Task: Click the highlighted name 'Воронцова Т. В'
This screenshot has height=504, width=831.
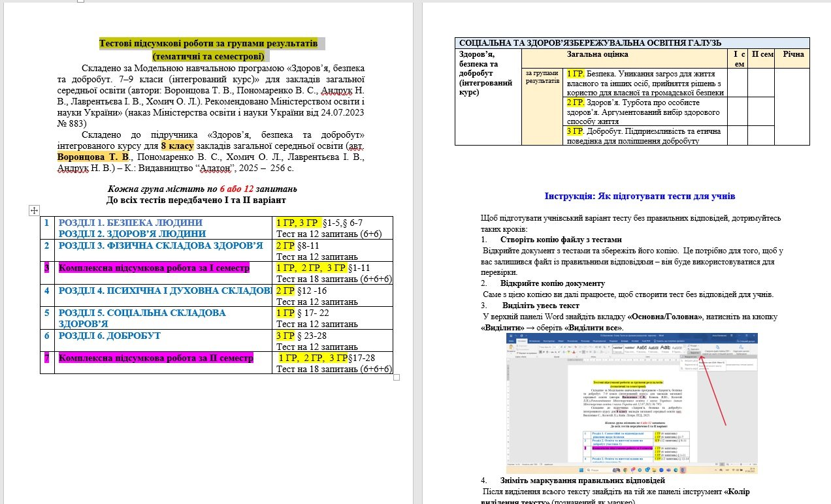Action: pos(93,157)
